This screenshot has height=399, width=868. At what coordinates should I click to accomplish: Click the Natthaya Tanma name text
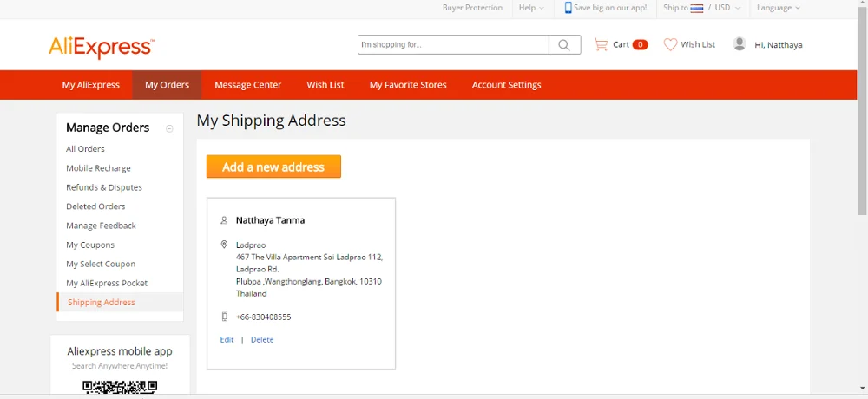tap(270, 220)
